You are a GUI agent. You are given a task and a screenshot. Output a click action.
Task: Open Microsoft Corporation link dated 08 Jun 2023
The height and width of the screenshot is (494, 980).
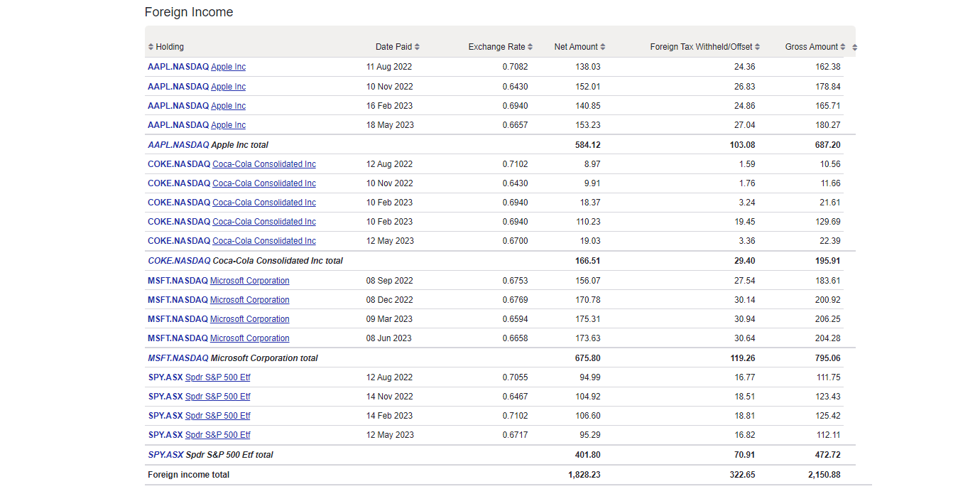point(249,338)
